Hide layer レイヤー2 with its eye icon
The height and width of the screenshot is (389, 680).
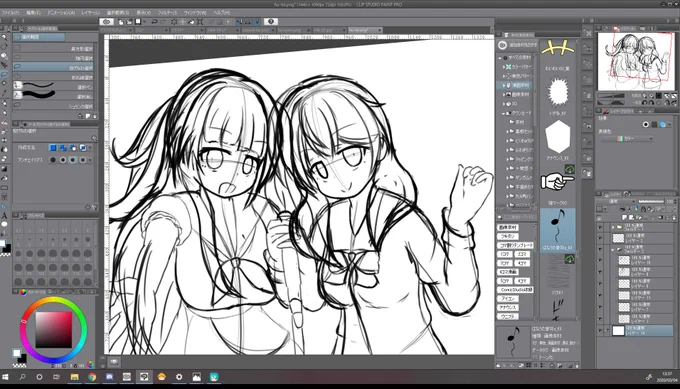pos(600,238)
